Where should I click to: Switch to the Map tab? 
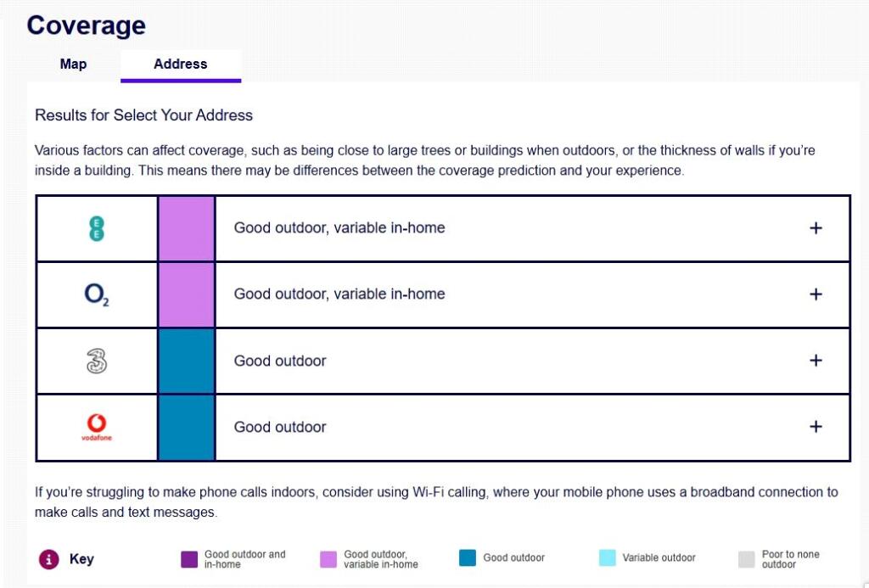(x=73, y=64)
